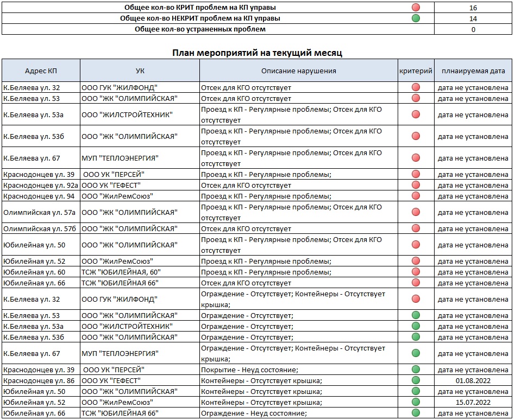515x420 pixels.
Task: Select the плнаируемая дата column header
Action: pyautogui.click(x=473, y=71)
